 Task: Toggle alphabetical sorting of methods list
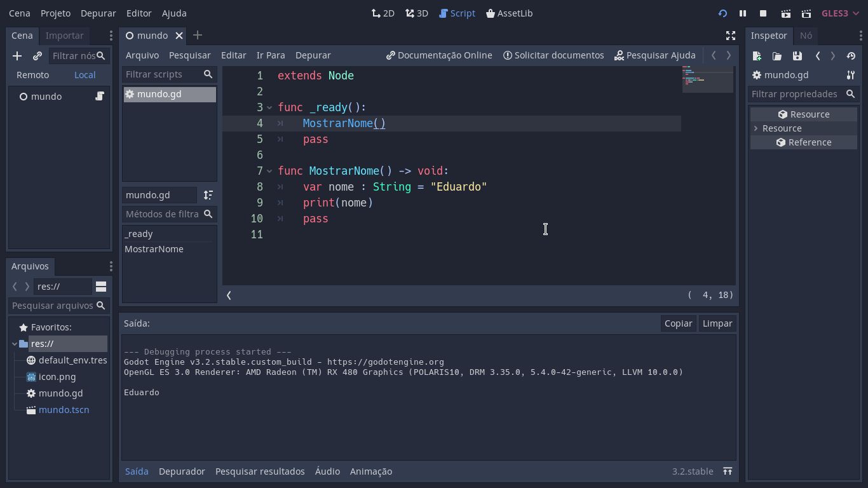[x=208, y=195]
